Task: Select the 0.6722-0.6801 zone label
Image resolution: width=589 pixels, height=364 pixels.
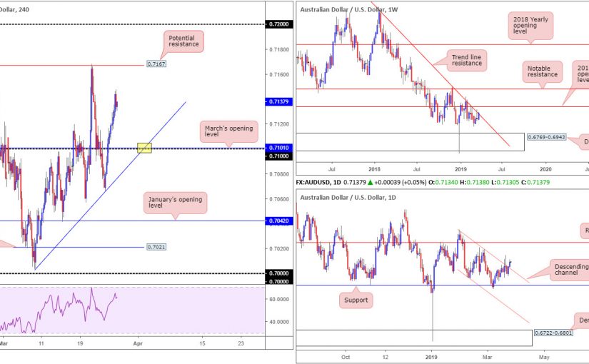Action: click(555, 333)
